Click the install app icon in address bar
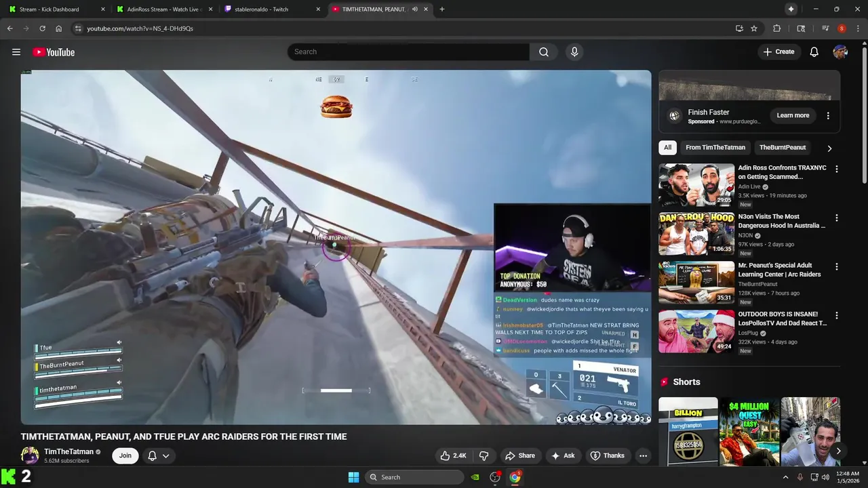Image resolution: width=868 pixels, height=488 pixels. coord(739,28)
